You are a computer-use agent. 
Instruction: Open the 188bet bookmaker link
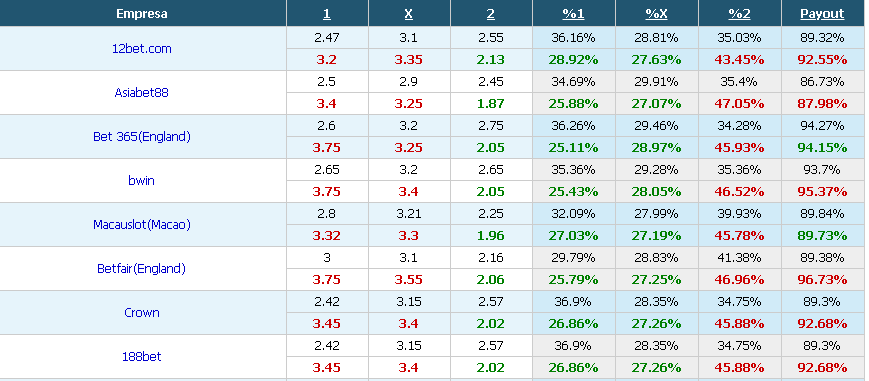click(x=141, y=357)
